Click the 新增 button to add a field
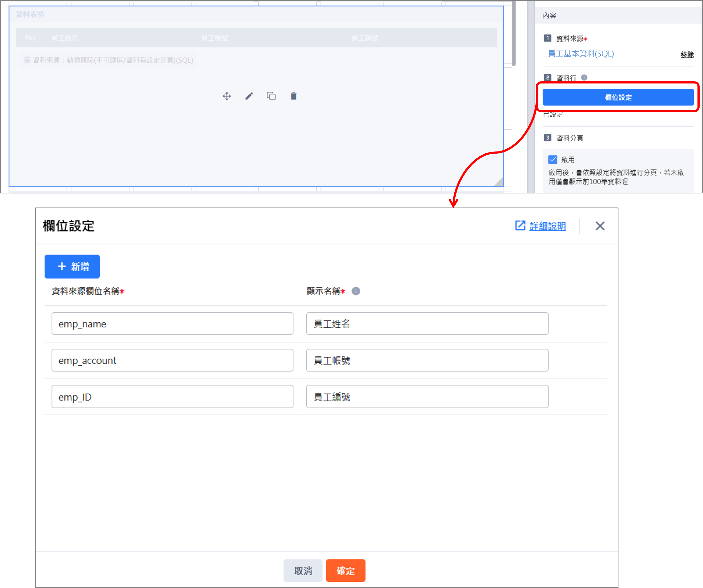 coord(72,267)
